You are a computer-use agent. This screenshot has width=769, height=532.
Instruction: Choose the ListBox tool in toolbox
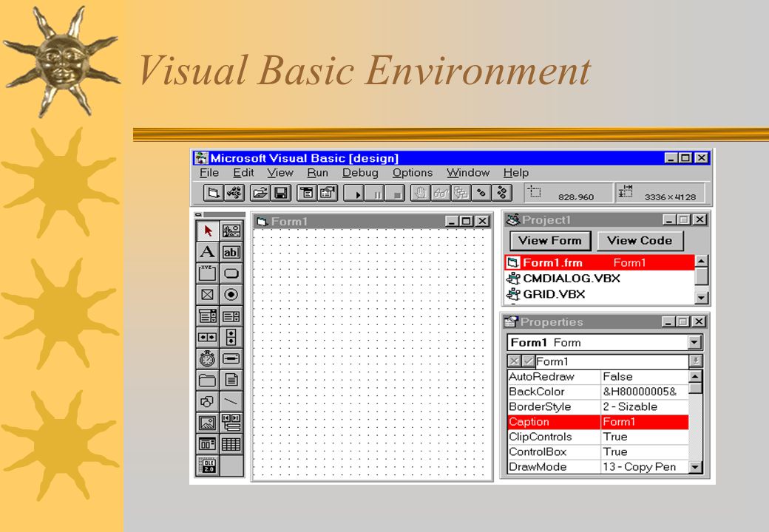pos(231,316)
